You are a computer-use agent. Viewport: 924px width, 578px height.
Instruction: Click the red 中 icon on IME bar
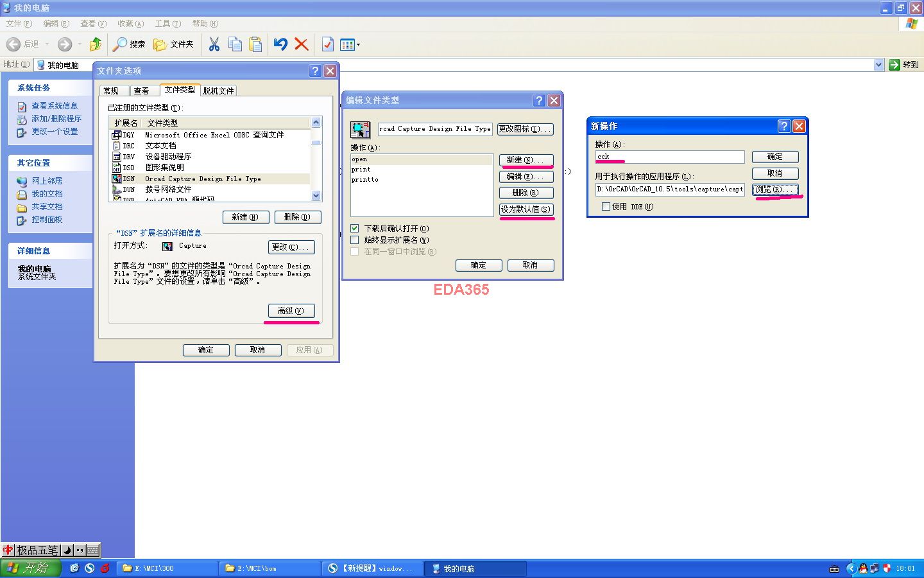pos(8,550)
